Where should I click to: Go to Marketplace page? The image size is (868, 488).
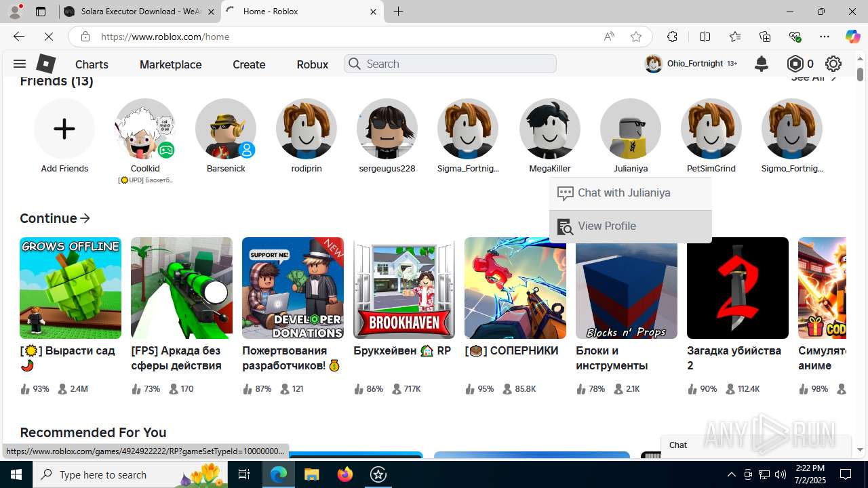[x=170, y=64]
